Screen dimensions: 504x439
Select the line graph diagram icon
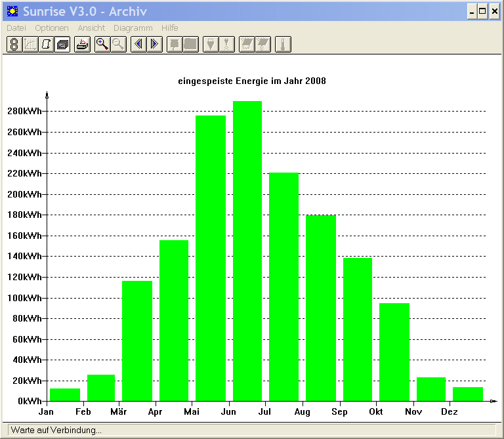pos(30,45)
